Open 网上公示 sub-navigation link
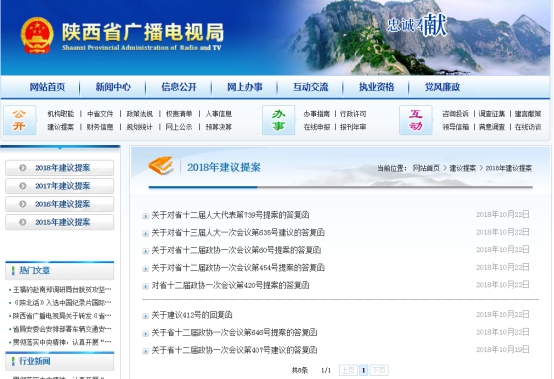Screen dimensions: 554x379 pyautogui.click(x=179, y=127)
